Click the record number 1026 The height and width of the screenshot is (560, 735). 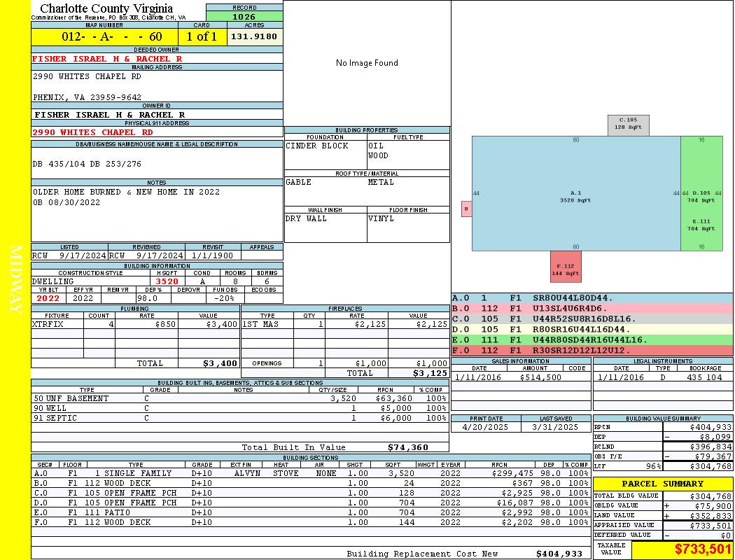tap(244, 16)
